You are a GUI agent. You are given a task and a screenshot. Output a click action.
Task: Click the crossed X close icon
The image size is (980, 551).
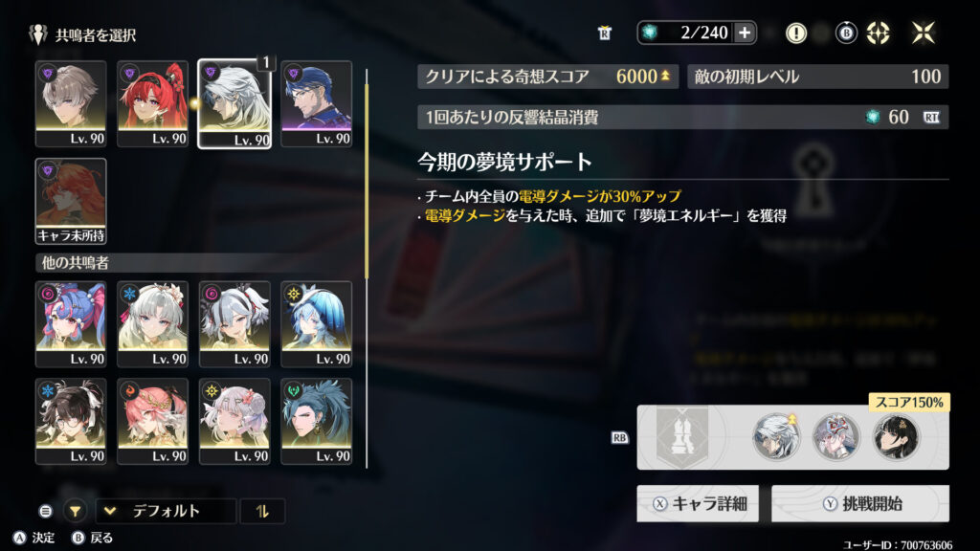[924, 33]
